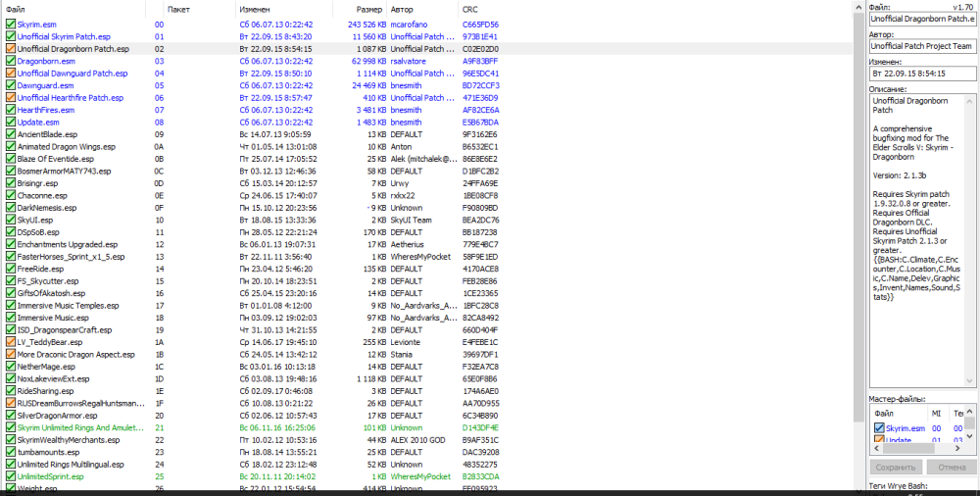Toggle the orange Unofficial Dragonborn Patch.esp checkbox
Screen dimensions: 980x496
(x=11, y=49)
